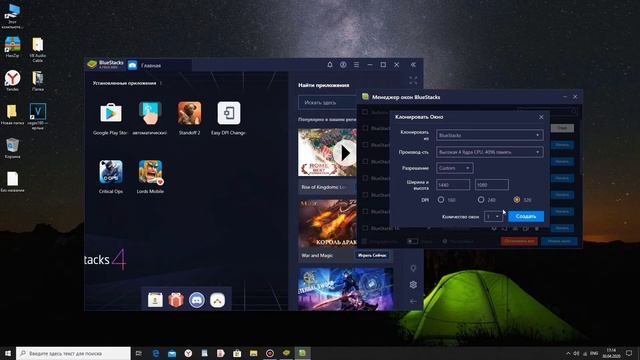This screenshot has height=360, width=640.
Task: Open location icon in BlueStacks sidebar
Action: point(413,268)
